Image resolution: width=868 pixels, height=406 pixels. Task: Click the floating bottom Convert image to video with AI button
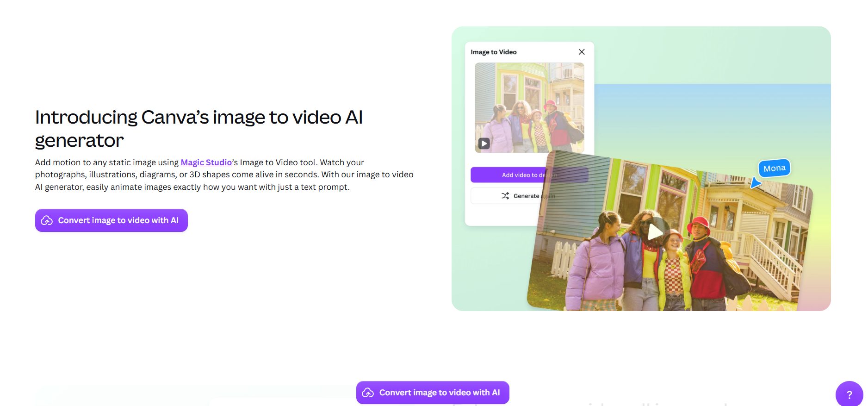433,393
